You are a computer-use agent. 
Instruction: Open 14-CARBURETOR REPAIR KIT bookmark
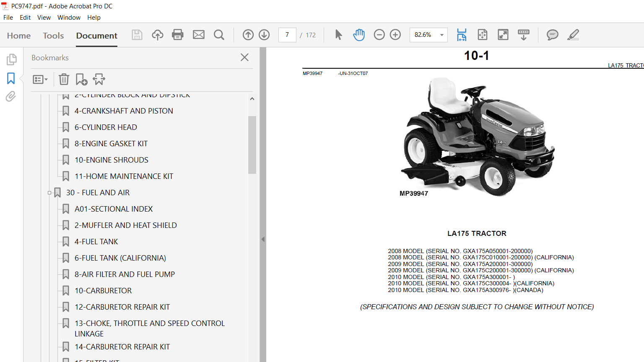tap(122, 347)
